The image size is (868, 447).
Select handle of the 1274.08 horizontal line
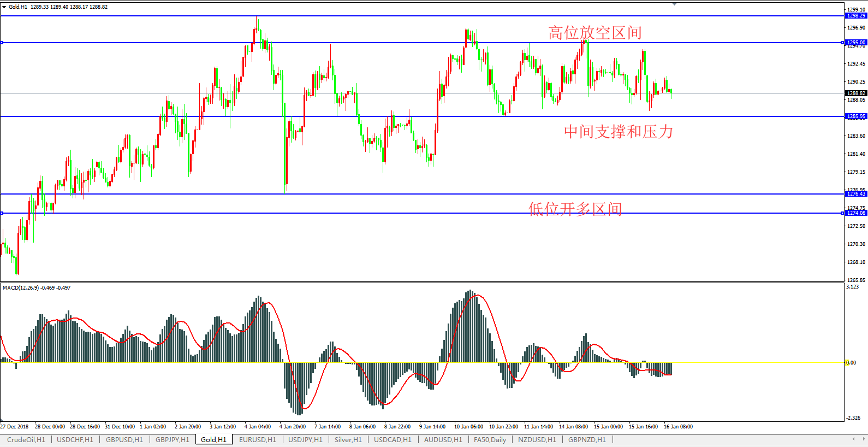(2, 213)
